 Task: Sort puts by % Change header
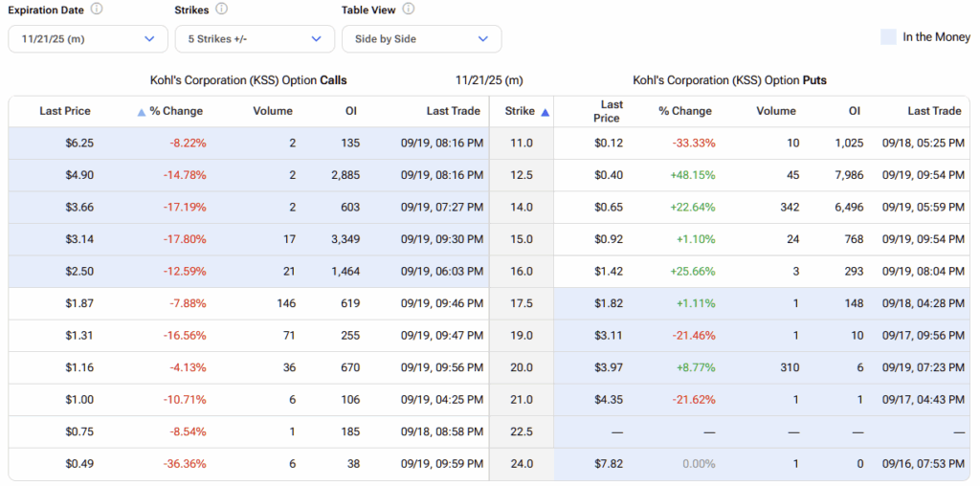tap(685, 111)
